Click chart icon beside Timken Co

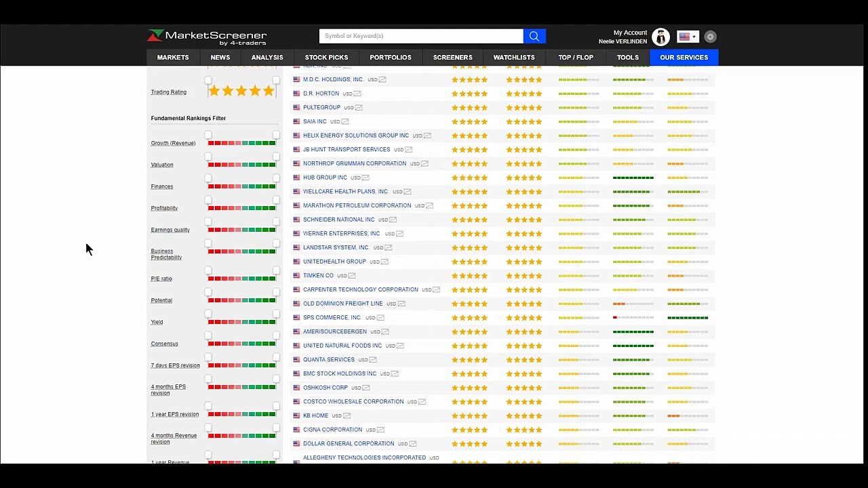[x=352, y=276]
